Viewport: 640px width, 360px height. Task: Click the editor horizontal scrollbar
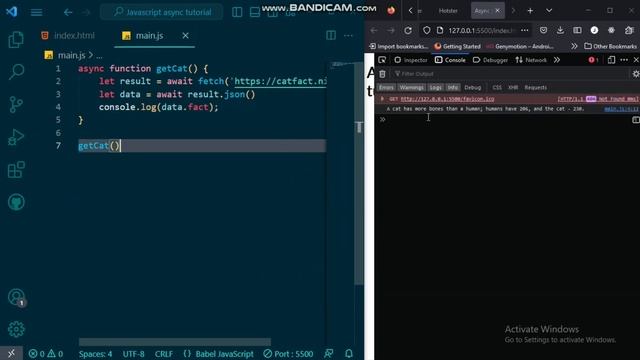(175, 342)
